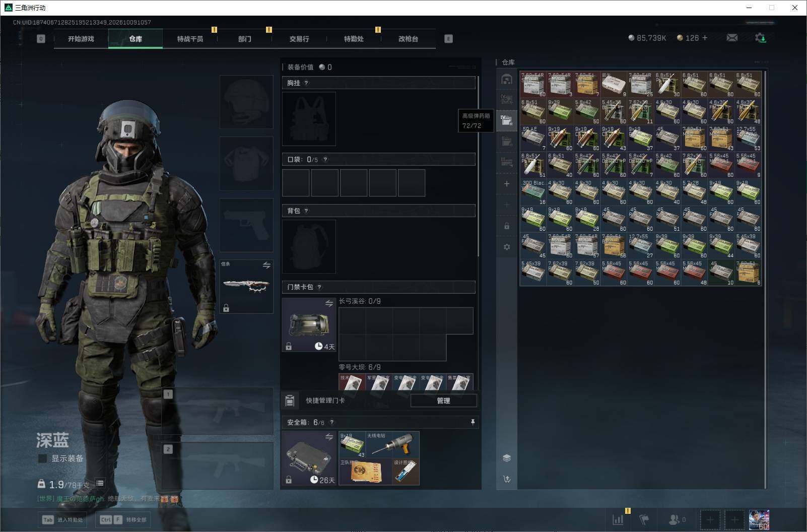The height and width of the screenshot is (532, 807).
Task: Expand the 门禁卡包 section help
Action: point(319,287)
